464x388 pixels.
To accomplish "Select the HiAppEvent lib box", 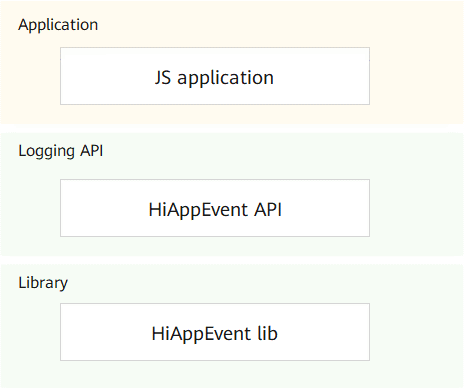I will tap(215, 332).
